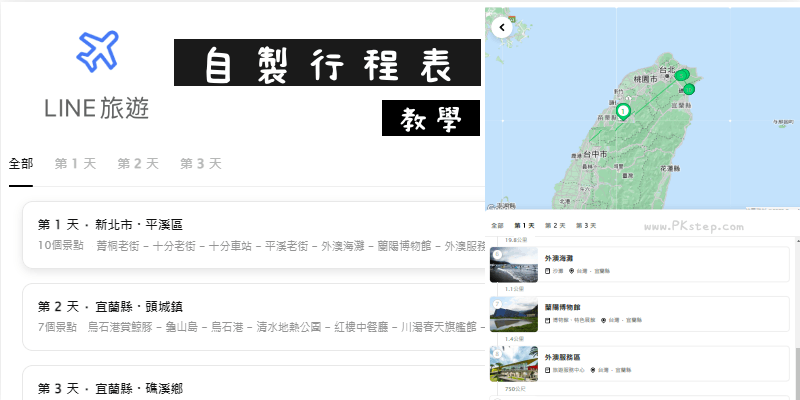The image size is (800, 400).
Task: Click the '750公尺' distance label
Action: tap(514, 389)
